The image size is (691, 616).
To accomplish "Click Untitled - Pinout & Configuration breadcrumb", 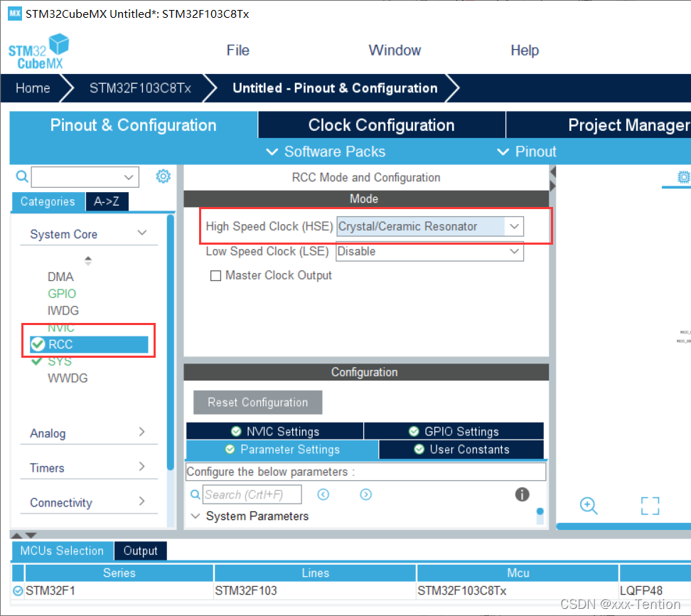I will (335, 88).
